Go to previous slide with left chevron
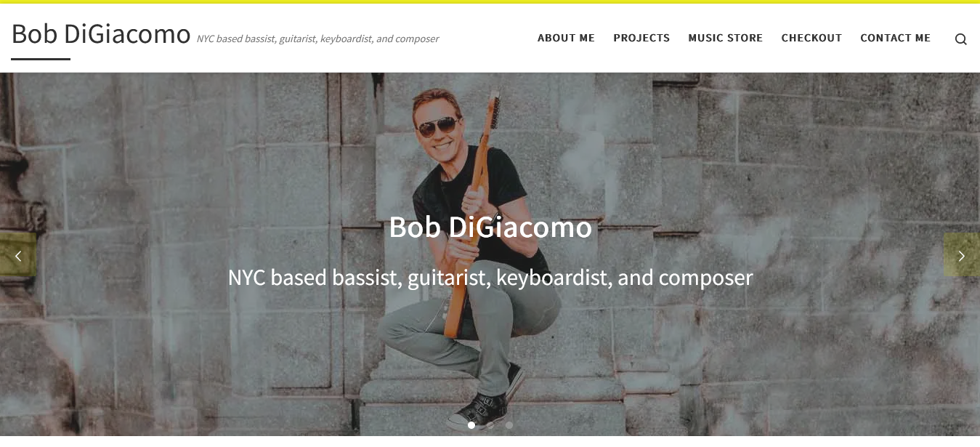This screenshot has width=980, height=447. pos(18,255)
